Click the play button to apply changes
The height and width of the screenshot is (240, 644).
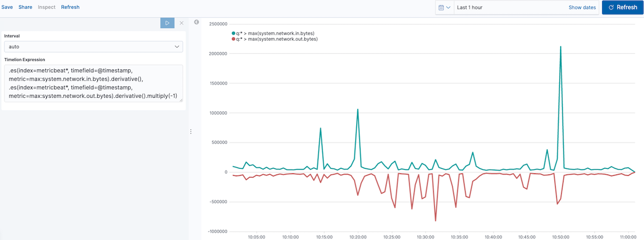[x=167, y=23]
